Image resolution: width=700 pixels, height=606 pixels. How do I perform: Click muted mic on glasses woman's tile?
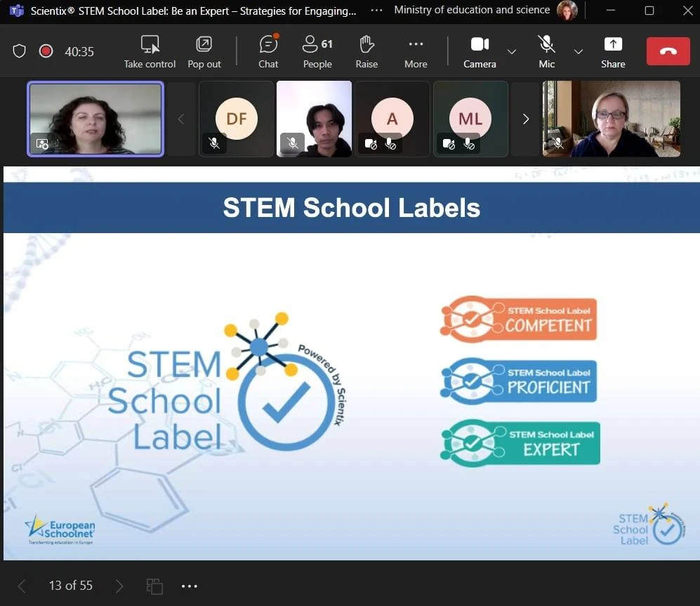tap(557, 143)
